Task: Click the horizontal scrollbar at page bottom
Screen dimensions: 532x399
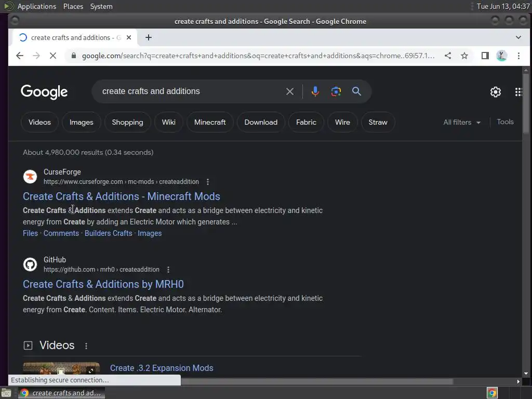Action: pyautogui.click(x=316, y=382)
